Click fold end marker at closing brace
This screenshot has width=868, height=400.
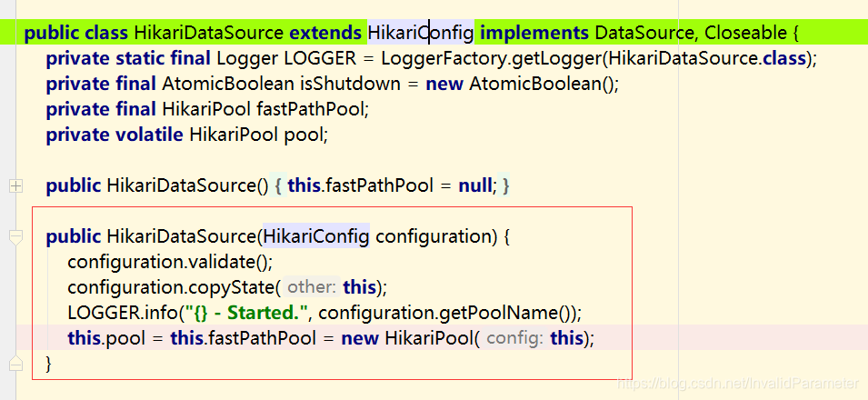click(15, 363)
